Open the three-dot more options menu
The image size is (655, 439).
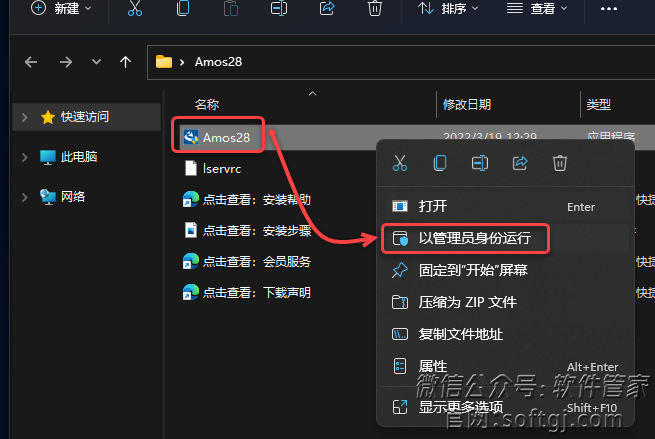(x=609, y=8)
